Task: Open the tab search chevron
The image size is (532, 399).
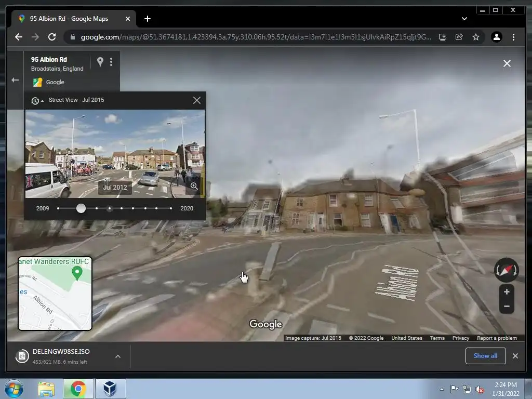Action: click(x=464, y=19)
